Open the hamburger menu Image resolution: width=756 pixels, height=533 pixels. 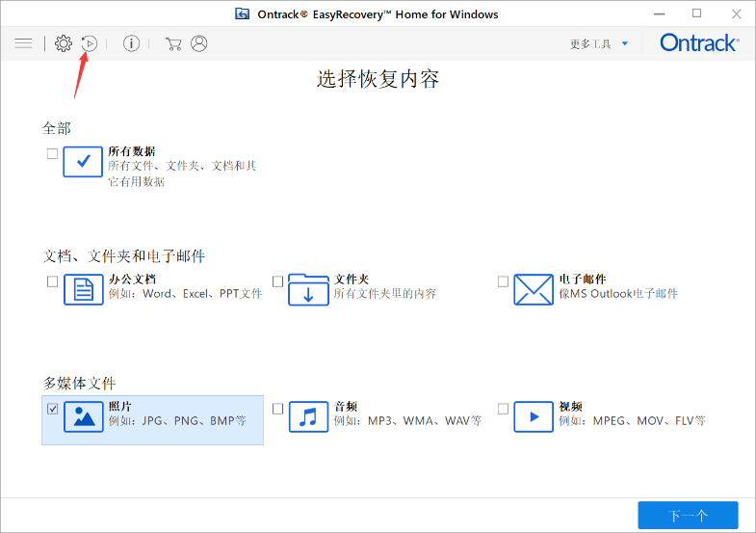coord(23,43)
